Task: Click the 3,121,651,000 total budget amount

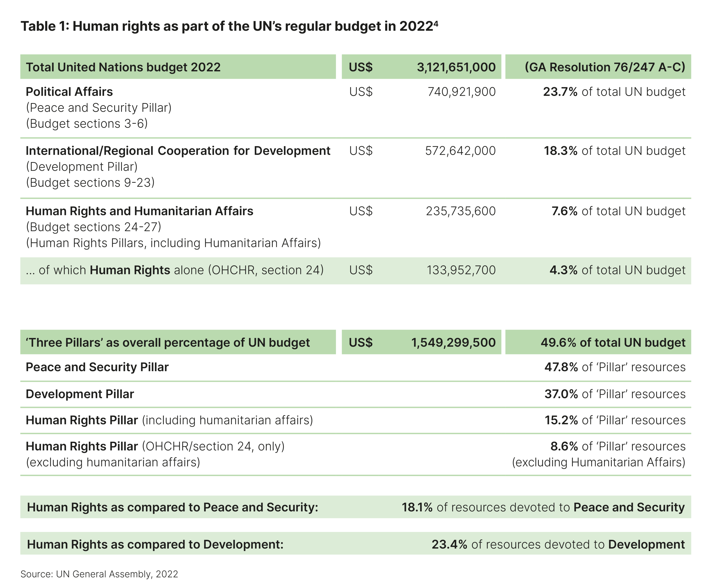Action: pos(456,67)
